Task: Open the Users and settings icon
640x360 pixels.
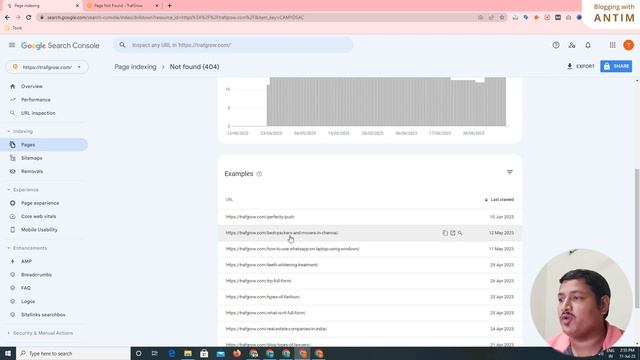Action: click(x=571, y=45)
